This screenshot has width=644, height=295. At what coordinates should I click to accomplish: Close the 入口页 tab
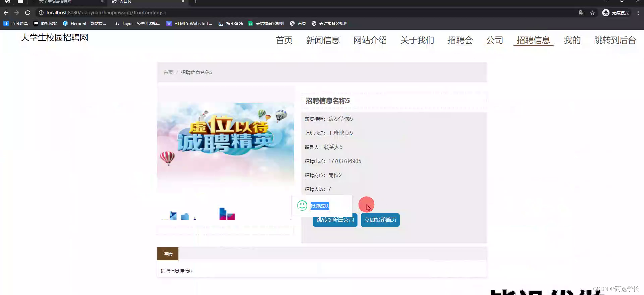pyautogui.click(x=183, y=2)
